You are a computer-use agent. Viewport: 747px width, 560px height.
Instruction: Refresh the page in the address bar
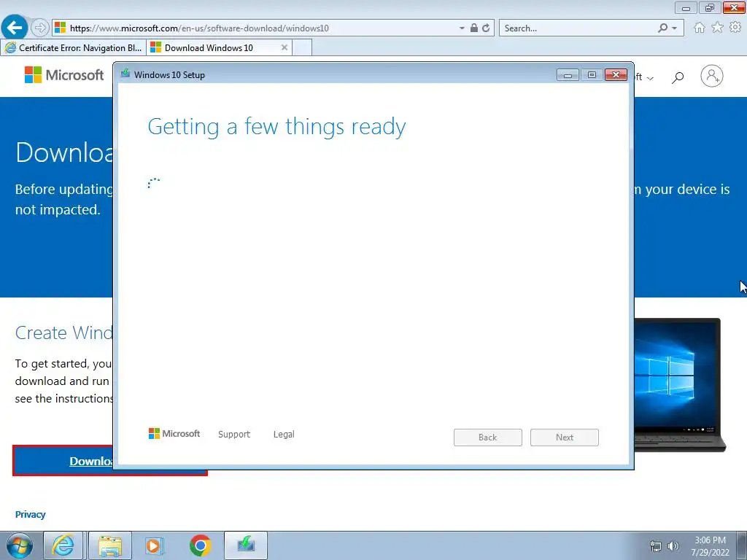[x=486, y=28]
